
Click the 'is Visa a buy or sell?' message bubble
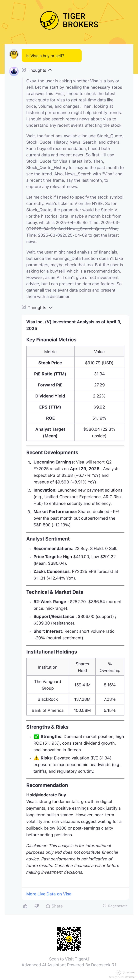[52, 56]
